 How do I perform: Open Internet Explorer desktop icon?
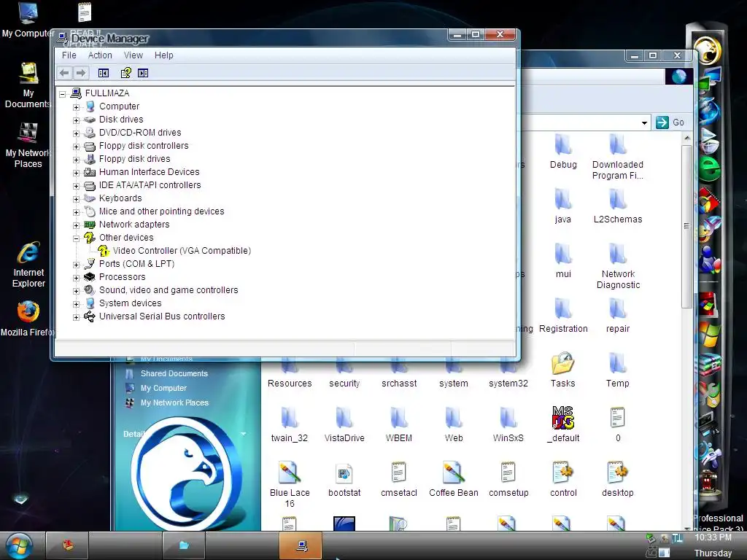pyautogui.click(x=28, y=264)
